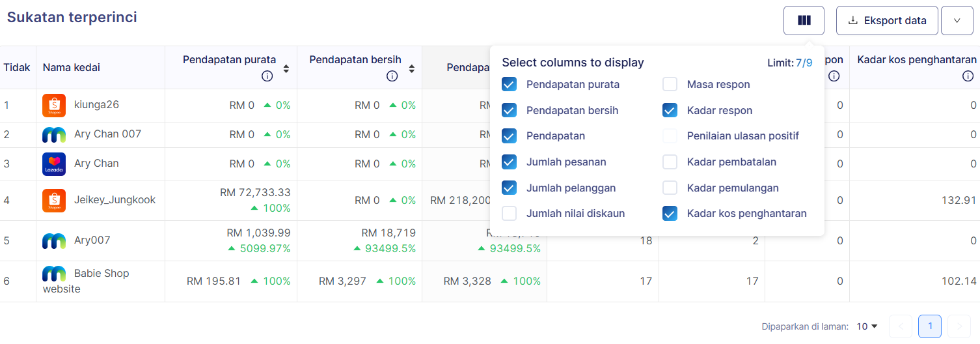Uncheck the Pendapatan purata column checkbox
Screen dimensions: 980x344
coord(510,84)
